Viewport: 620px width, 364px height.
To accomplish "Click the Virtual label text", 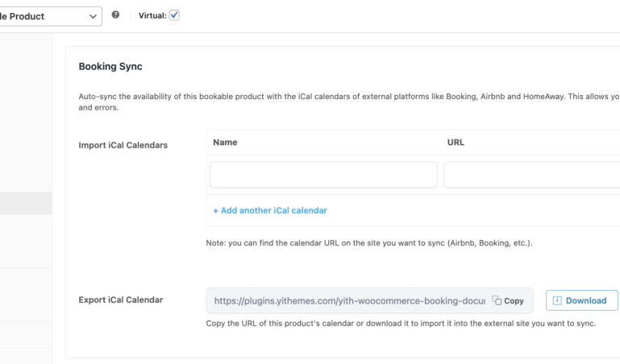I will (152, 16).
